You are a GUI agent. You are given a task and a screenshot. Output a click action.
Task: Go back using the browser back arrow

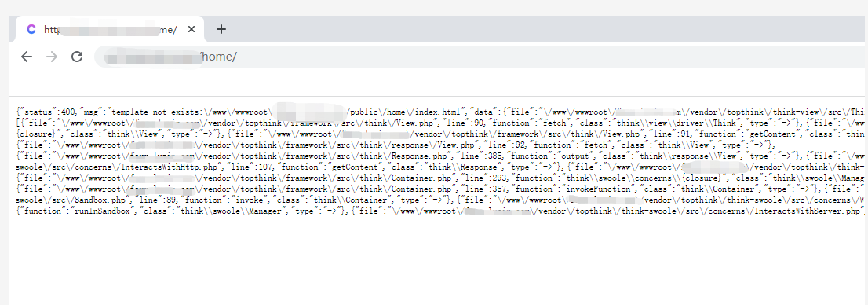coord(26,57)
